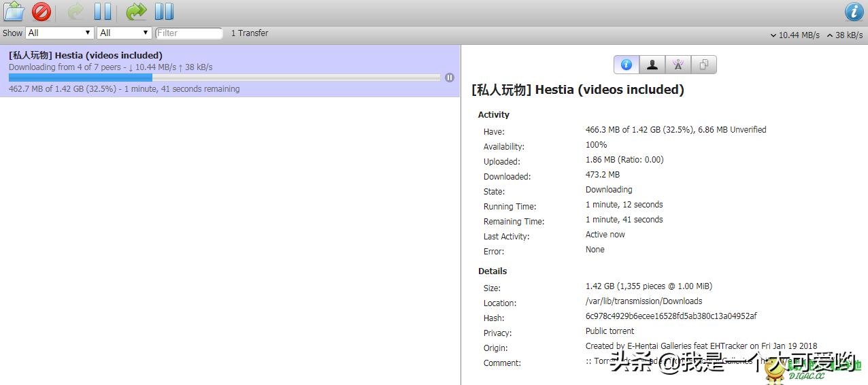The height and width of the screenshot is (385, 868).
Task: Click the Hestia torrent download progress bar
Action: (224, 78)
